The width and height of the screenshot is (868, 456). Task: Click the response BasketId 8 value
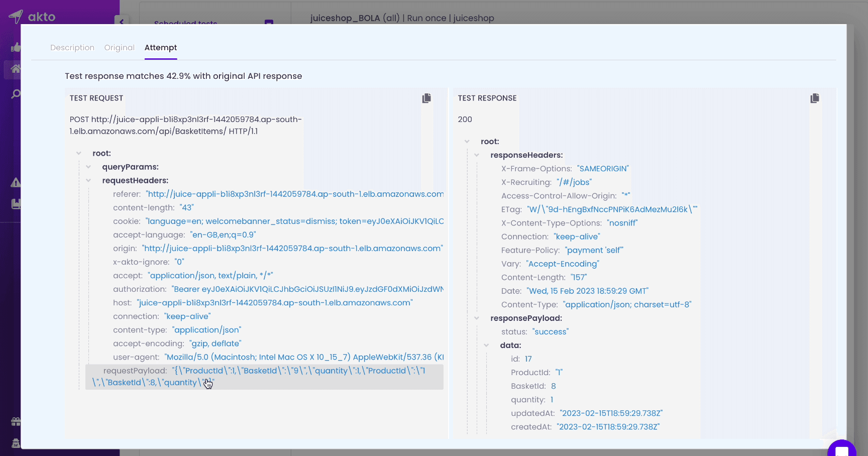[554, 385]
